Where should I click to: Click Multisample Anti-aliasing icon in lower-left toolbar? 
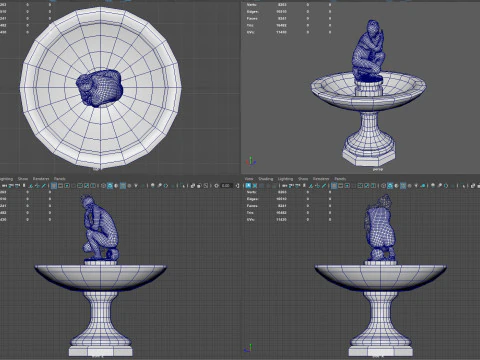coord(165,186)
